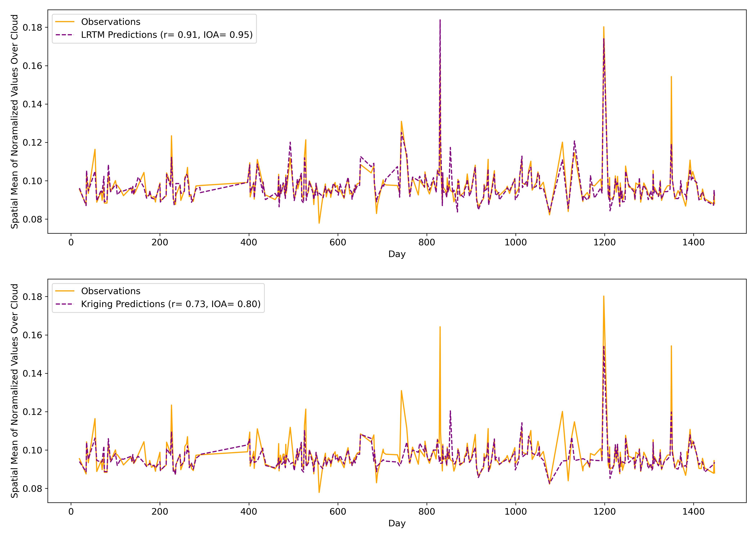Screen dimensions: 756x540
Task: Click Observations legend entry in top plot
Action: point(110,22)
